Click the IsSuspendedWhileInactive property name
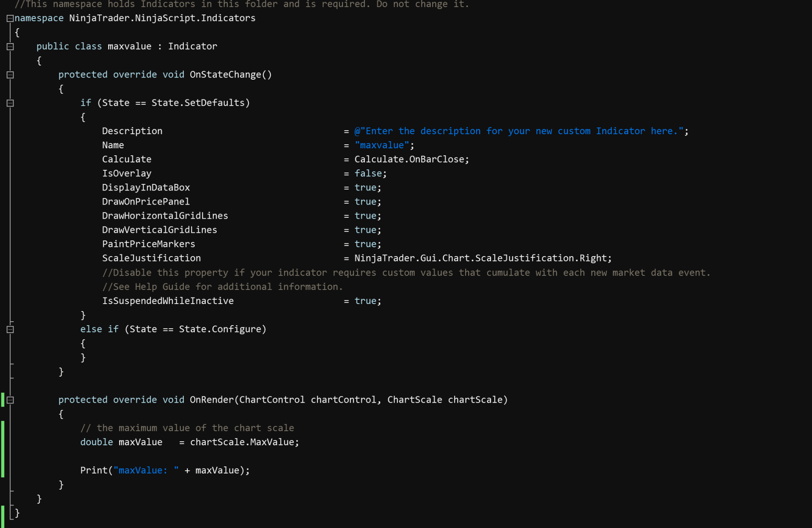 coord(167,301)
